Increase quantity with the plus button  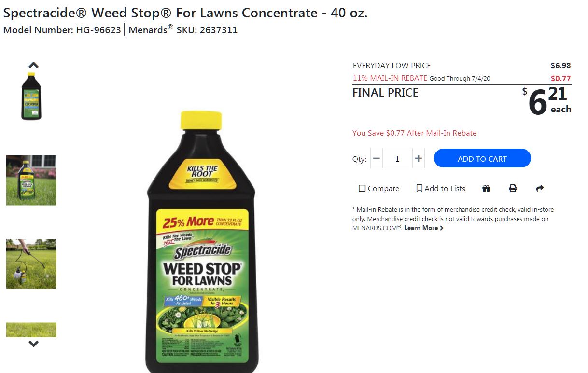click(x=419, y=158)
